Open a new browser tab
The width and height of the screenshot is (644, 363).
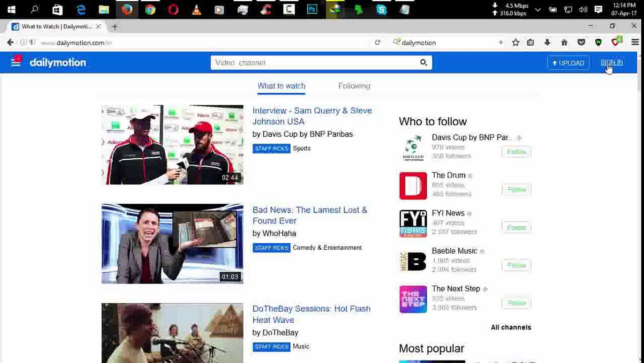[115, 27]
